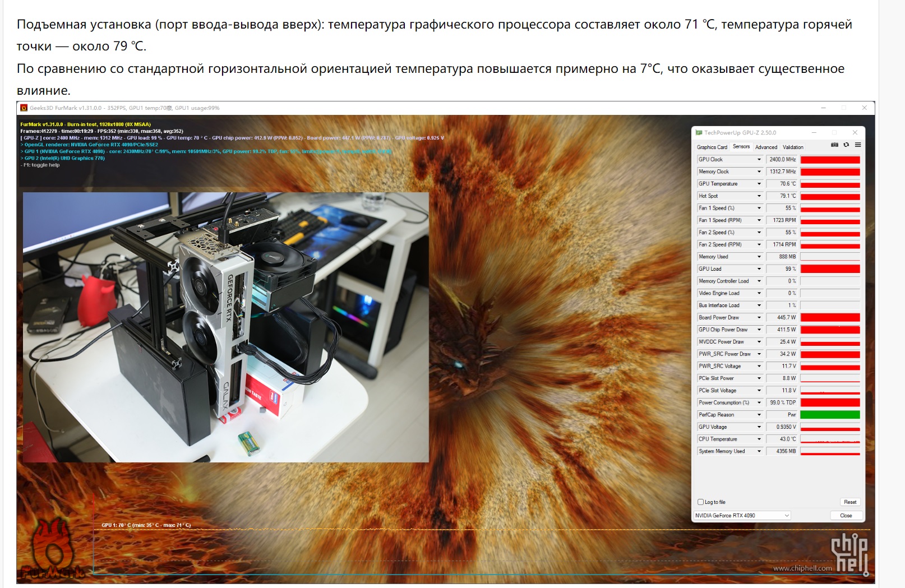Open the Video Engine Load dropdown arrow
The width and height of the screenshot is (905, 588).
759,293
